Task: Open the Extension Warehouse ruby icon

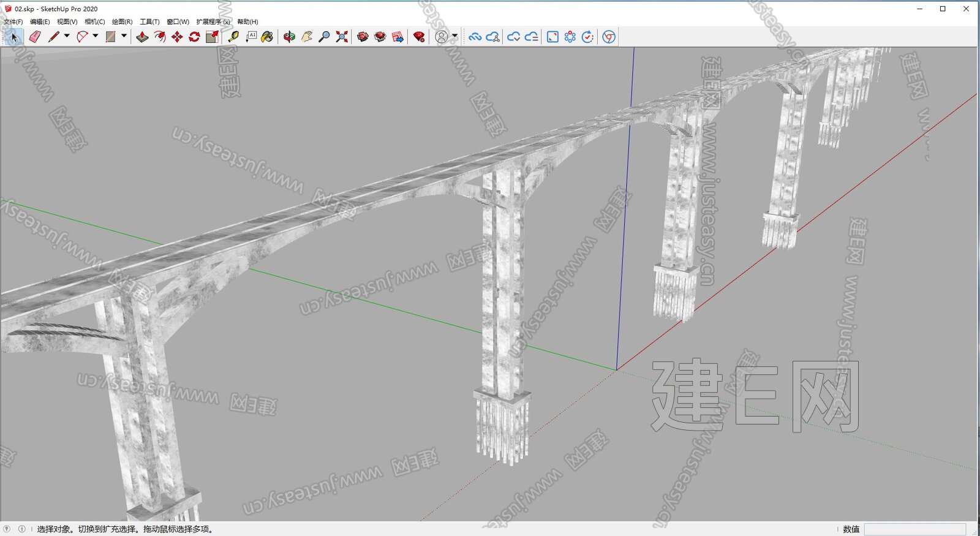Action: [419, 37]
